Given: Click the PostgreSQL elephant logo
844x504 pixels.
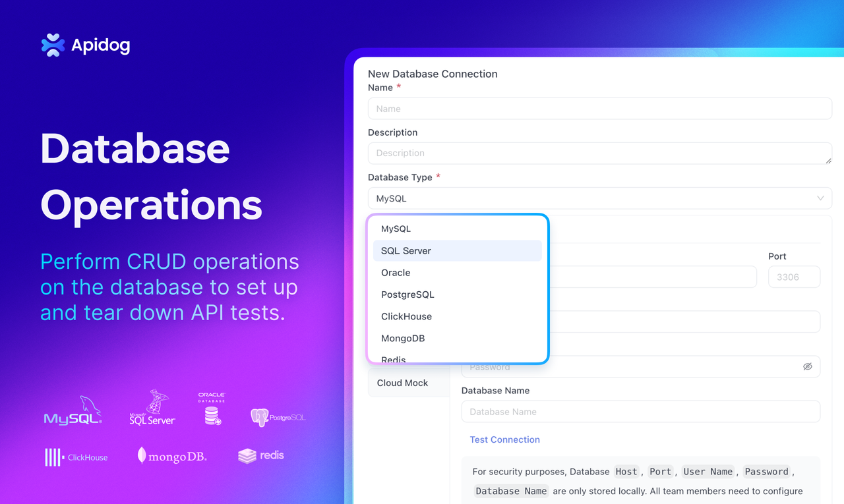Looking at the screenshot, I should (x=278, y=417).
